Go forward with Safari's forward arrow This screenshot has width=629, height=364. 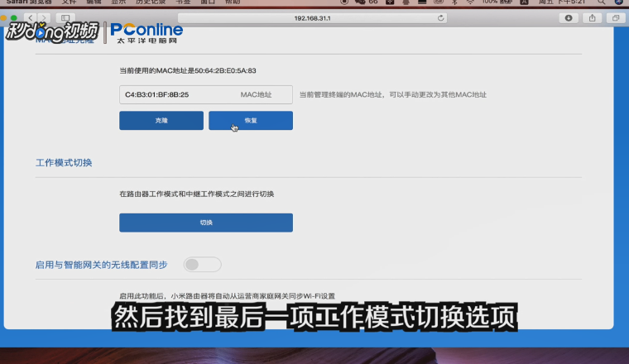pyautogui.click(x=44, y=17)
